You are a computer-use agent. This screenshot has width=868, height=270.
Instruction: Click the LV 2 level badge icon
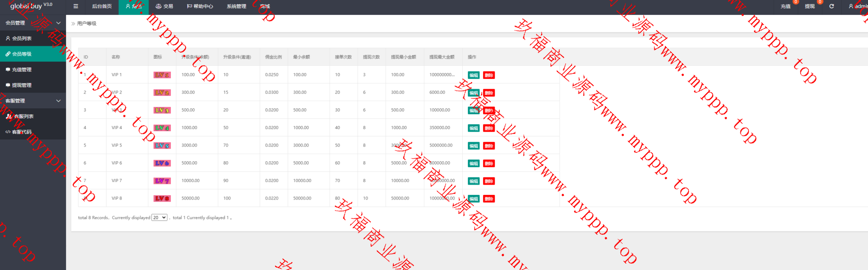162,93
